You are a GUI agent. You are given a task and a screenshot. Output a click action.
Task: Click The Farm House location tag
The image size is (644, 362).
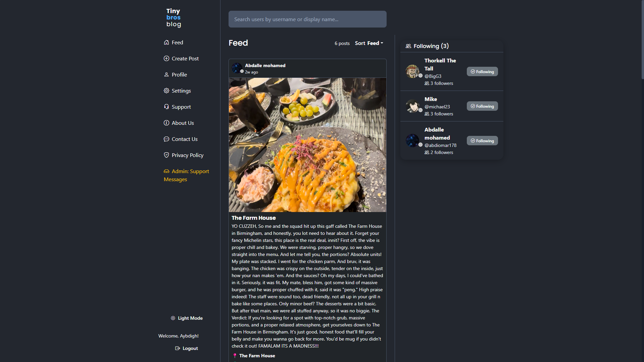(x=257, y=356)
